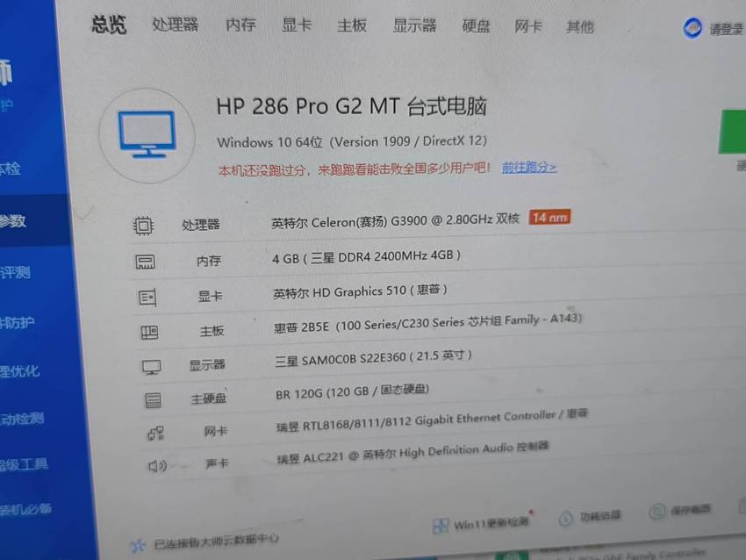
Task: Go to the 硬盘 tab
Action: (x=476, y=26)
